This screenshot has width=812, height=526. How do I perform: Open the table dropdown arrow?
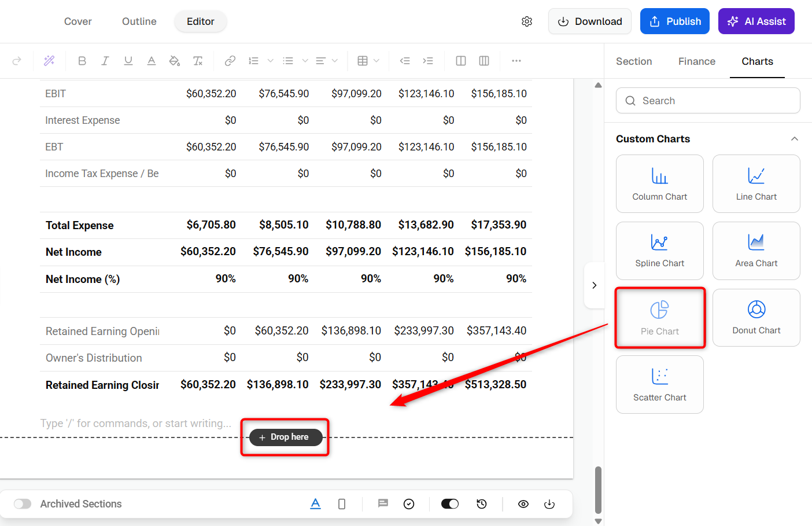(x=377, y=61)
